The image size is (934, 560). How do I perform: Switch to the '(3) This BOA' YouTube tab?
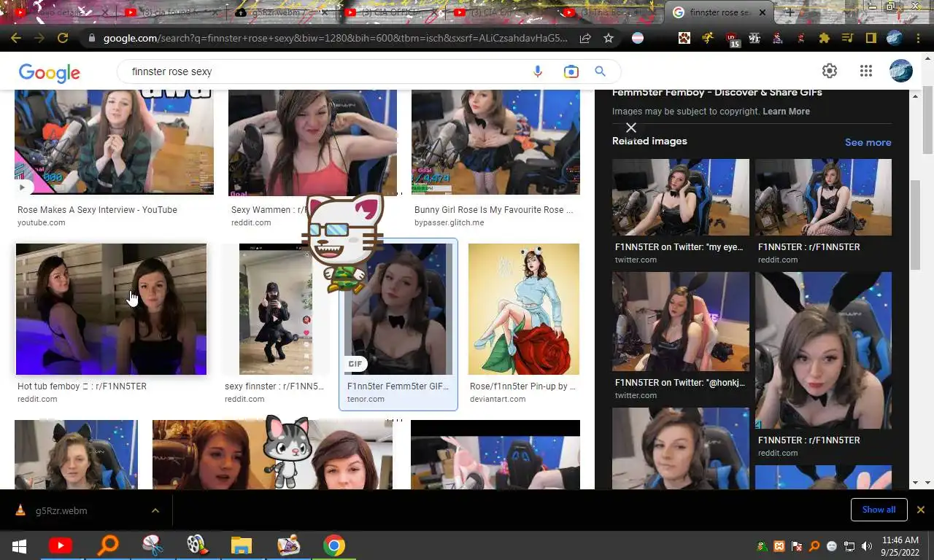pos(610,12)
